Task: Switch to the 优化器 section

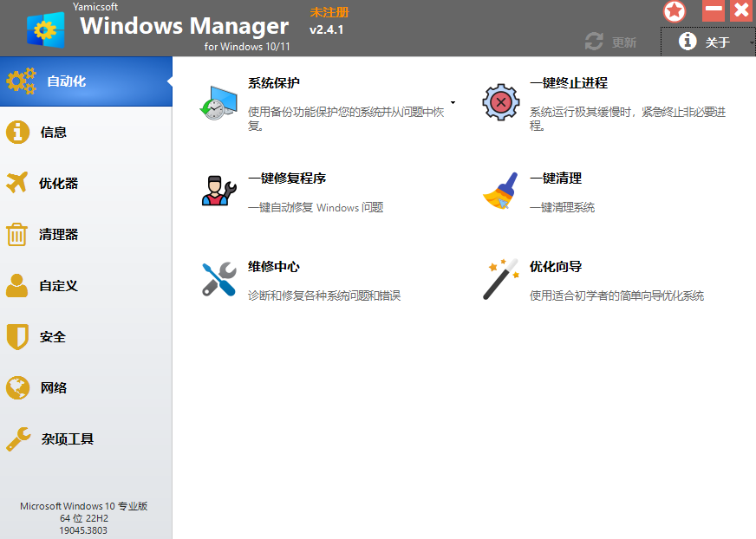Action: (x=87, y=183)
